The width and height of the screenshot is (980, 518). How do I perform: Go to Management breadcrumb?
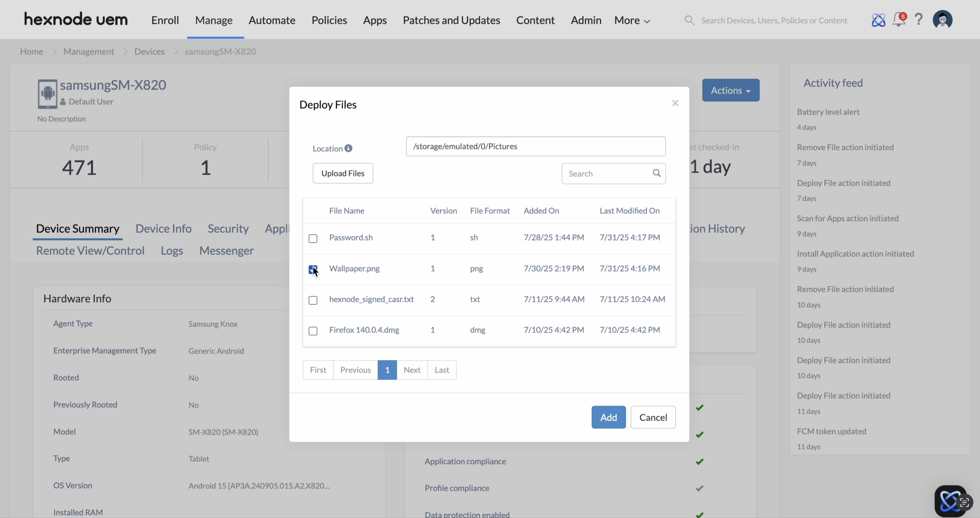[x=89, y=51]
